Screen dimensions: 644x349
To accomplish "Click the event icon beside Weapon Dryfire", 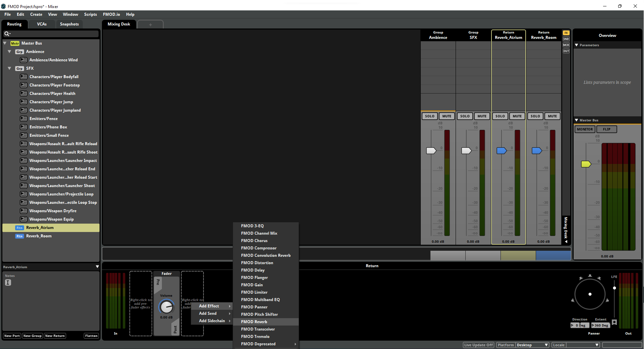I will (x=23, y=211).
